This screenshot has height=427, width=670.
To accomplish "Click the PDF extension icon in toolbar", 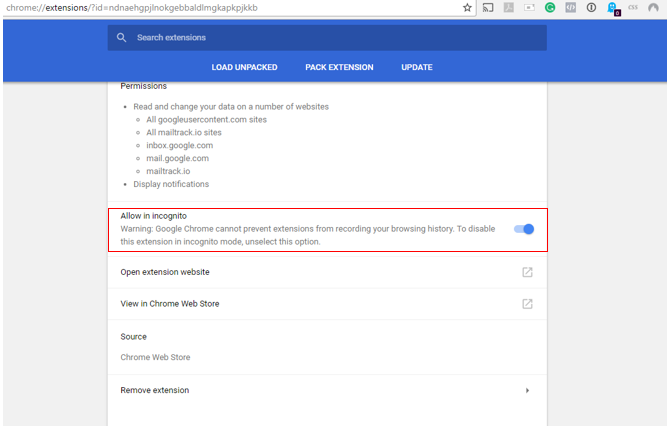I will pos(509,8).
